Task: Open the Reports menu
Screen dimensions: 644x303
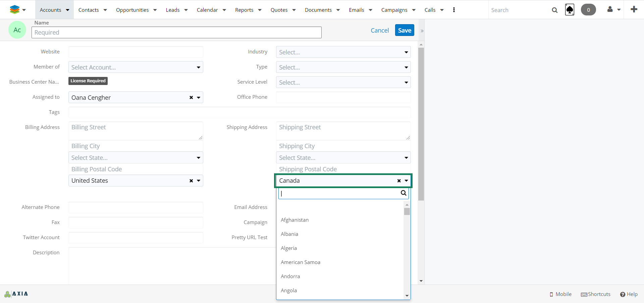Action: (x=248, y=10)
